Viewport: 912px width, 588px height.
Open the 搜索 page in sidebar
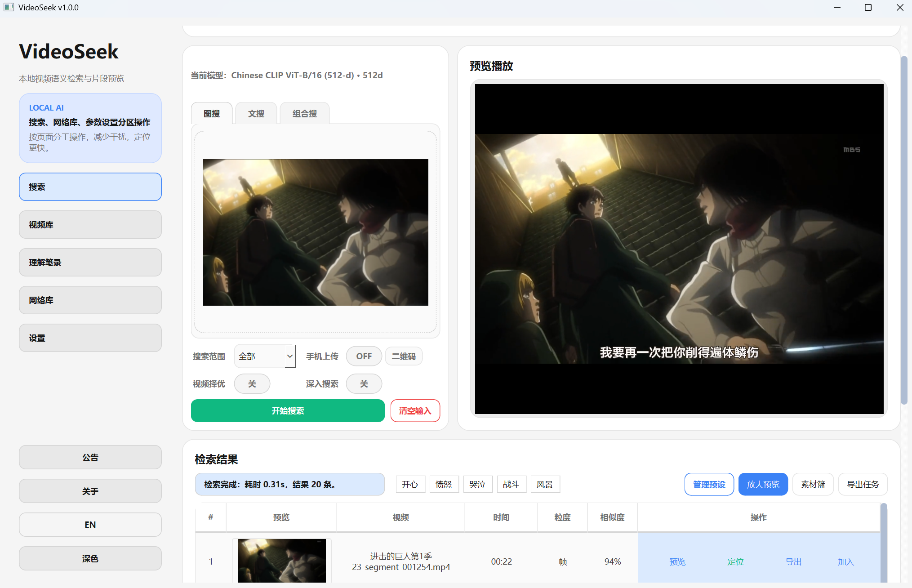(90, 187)
